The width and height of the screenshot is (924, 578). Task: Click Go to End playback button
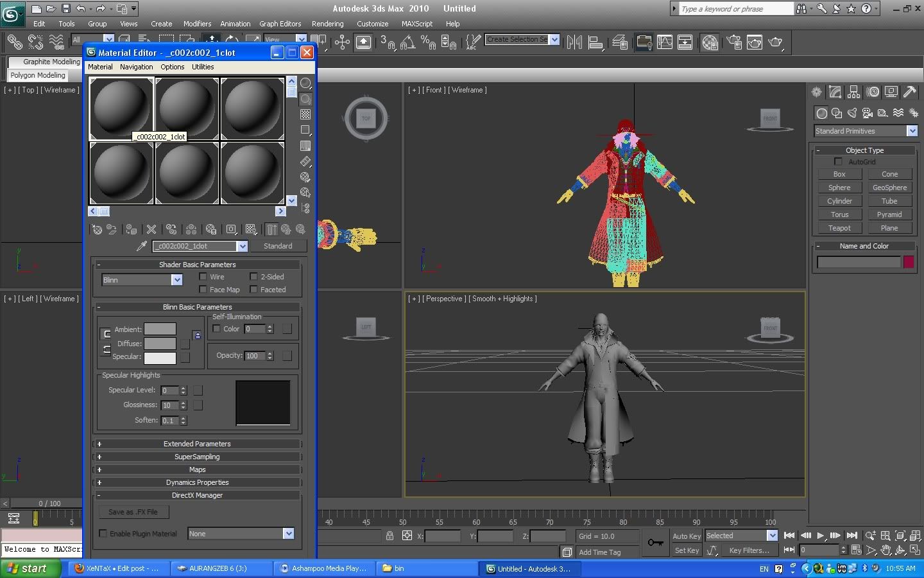tap(852, 536)
